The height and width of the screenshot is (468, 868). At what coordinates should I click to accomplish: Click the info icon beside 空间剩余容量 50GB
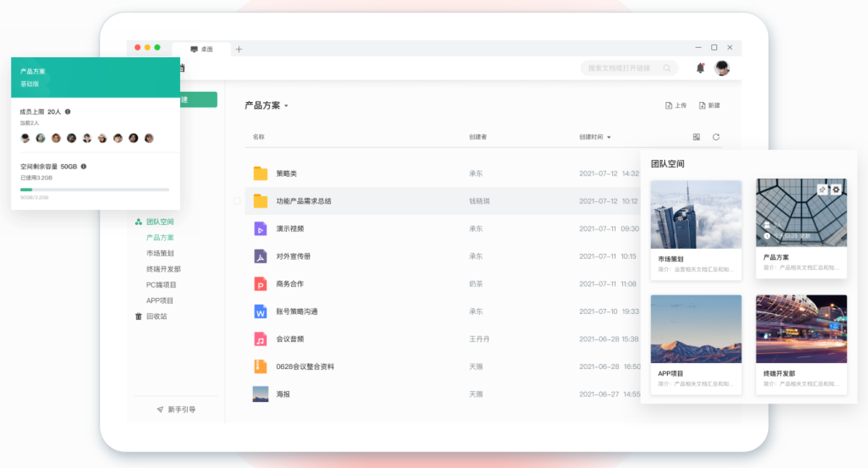pos(84,166)
